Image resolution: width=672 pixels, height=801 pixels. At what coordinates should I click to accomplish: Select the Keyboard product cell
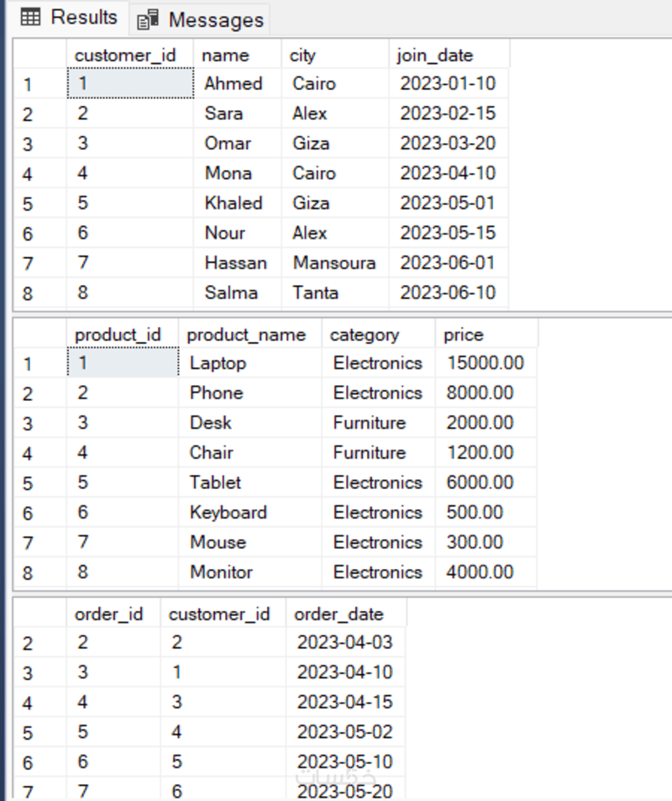pyautogui.click(x=228, y=513)
